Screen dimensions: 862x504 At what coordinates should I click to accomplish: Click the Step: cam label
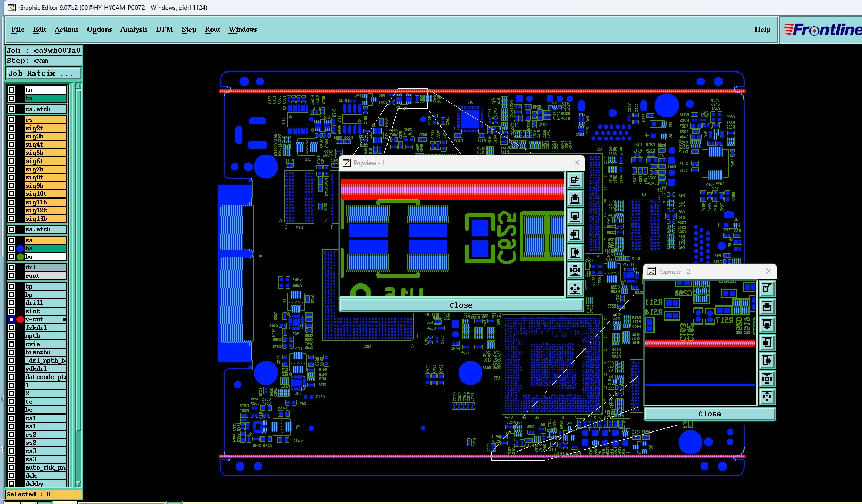click(44, 61)
